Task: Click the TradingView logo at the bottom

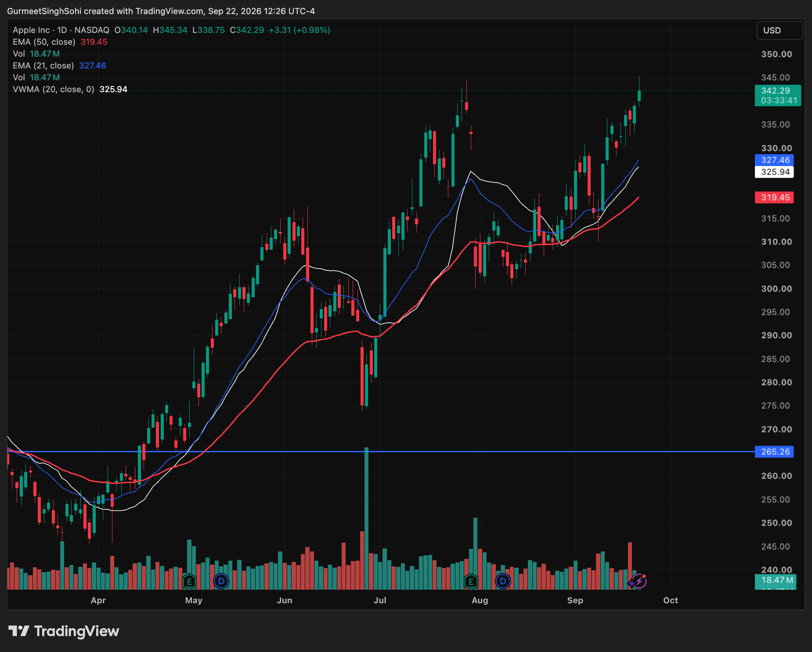Action: coord(64,631)
